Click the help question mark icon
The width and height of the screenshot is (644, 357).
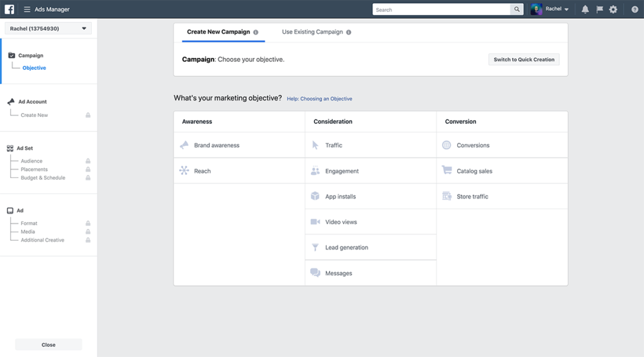click(635, 9)
